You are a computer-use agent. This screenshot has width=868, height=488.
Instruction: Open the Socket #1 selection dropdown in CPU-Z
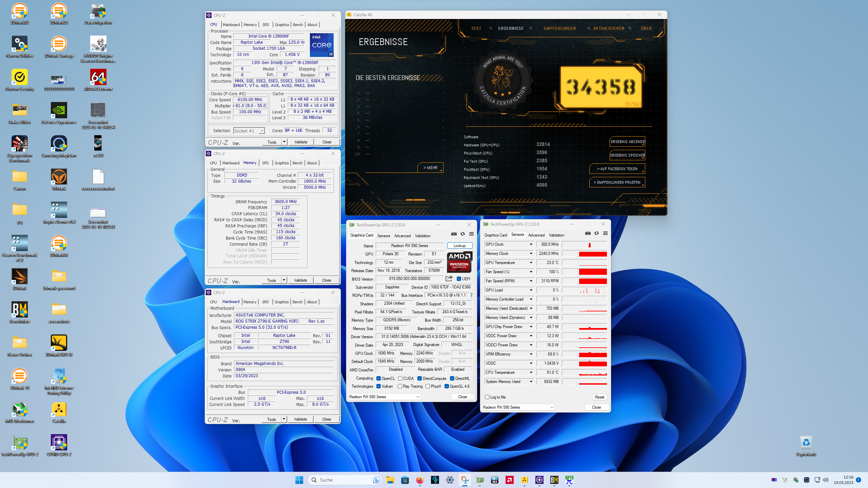pos(249,131)
